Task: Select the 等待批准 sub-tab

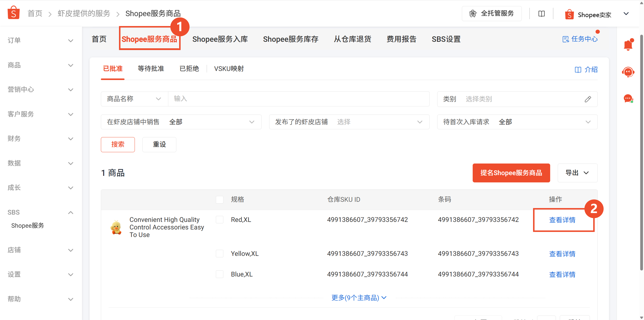Action: tap(151, 68)
